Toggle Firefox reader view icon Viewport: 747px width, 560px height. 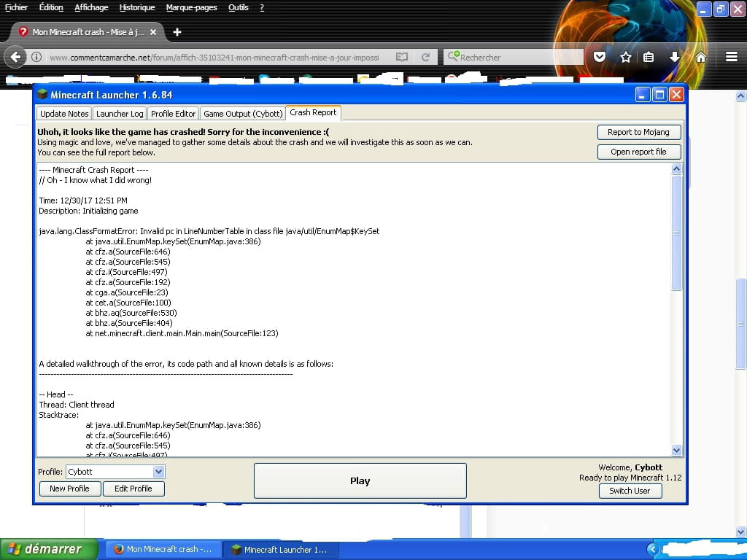(402, 57)
